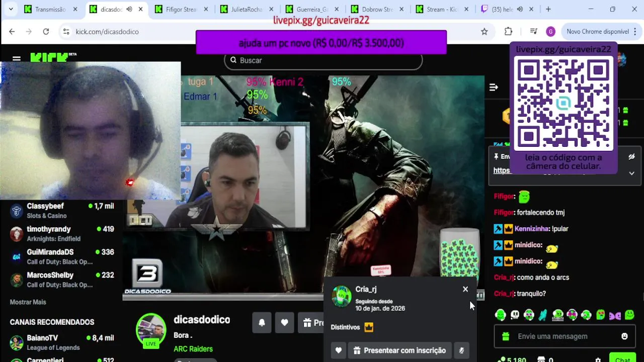Type in Envie uma mensagem field
644x362 pixels.
pos(565,336)
